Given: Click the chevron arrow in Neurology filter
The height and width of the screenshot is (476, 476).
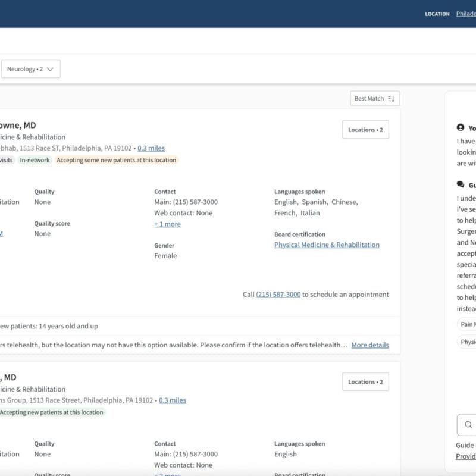Looking at the screenshot, I should click(50, 69).
